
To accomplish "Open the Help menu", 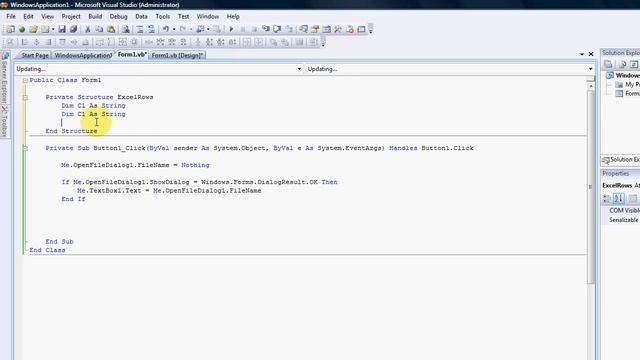I will point(233,16).
